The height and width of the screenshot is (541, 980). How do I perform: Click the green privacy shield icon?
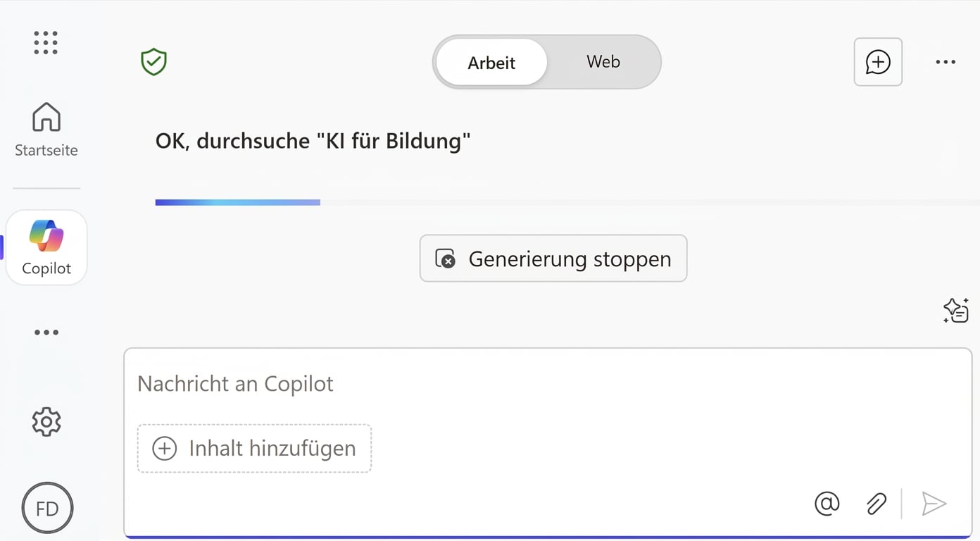click(153, 61)
